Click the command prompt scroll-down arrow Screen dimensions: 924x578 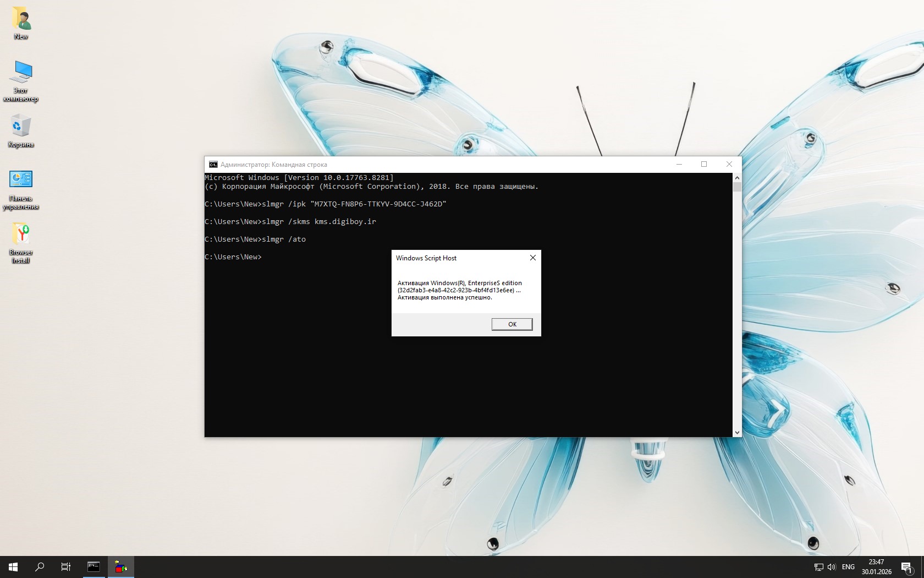point(737,433)
